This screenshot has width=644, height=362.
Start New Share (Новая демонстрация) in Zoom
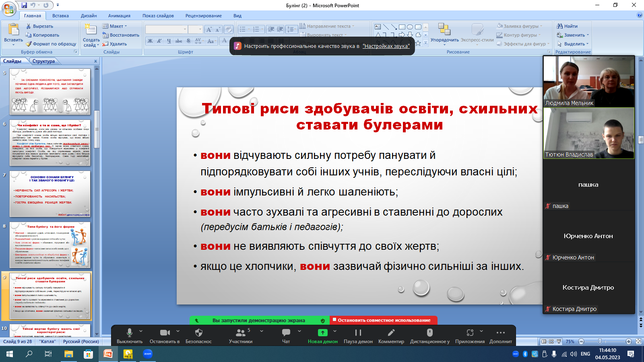[x=323, y=335]
